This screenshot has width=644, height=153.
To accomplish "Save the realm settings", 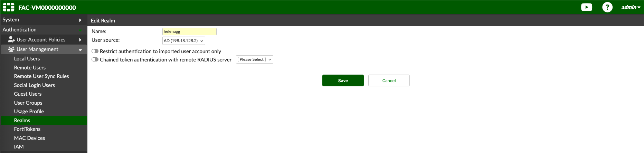I will click(x=343, y=80).
